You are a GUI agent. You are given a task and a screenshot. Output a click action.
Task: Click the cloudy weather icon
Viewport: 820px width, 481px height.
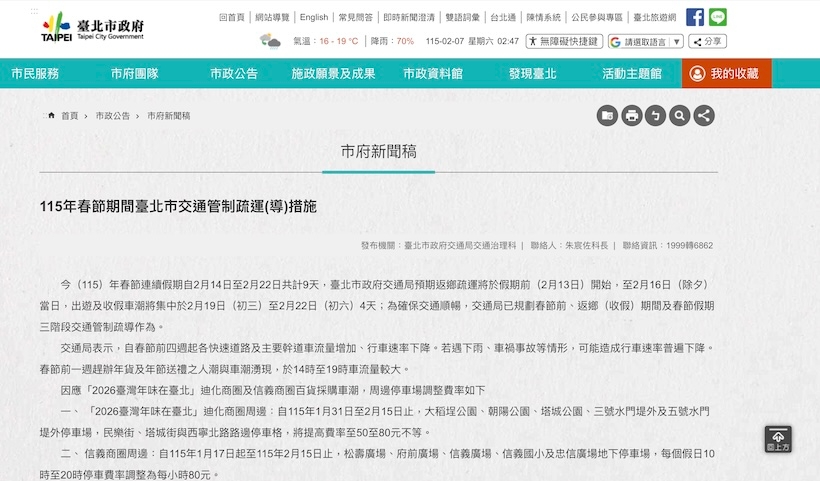click(270, 41)
